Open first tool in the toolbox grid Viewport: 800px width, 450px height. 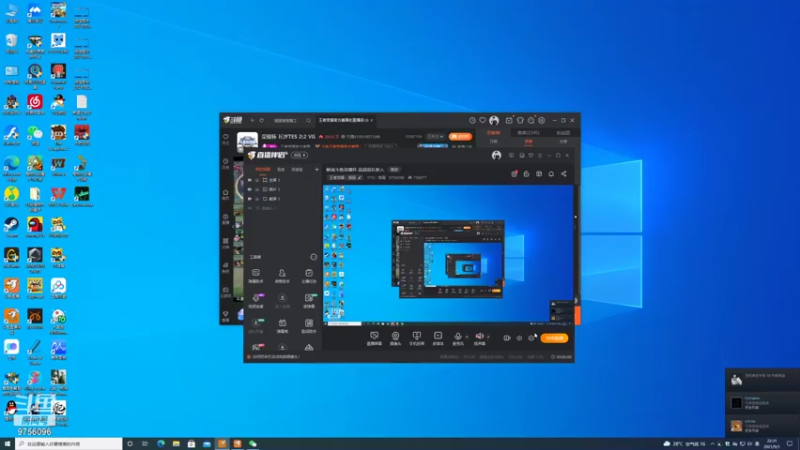(256, 273)
